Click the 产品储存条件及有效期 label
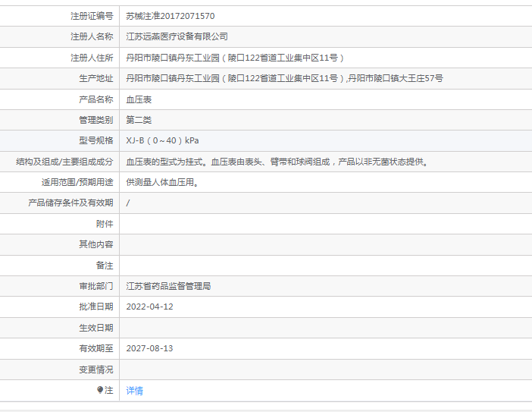The width and height of the screenshot is (532, 412). (x=70, y=203)
